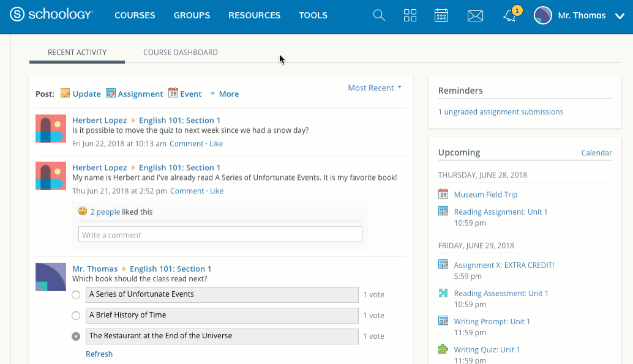Expand the Most Recent filter dropdown

tap(375, 88)
